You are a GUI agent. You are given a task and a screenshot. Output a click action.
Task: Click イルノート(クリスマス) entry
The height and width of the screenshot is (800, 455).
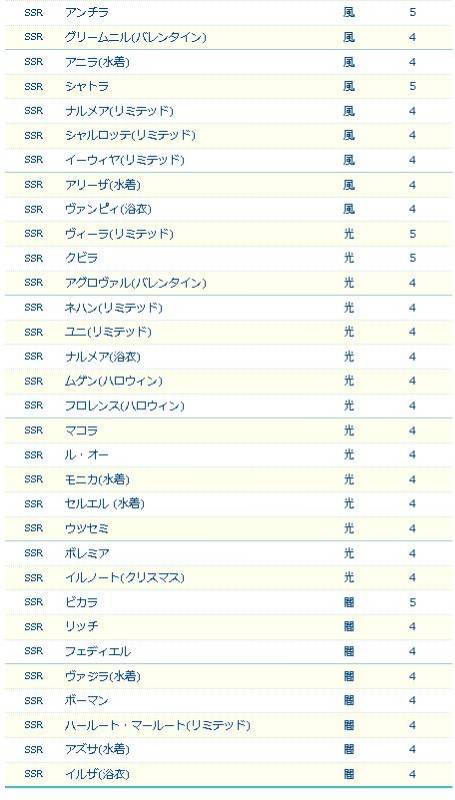[125, 578]
